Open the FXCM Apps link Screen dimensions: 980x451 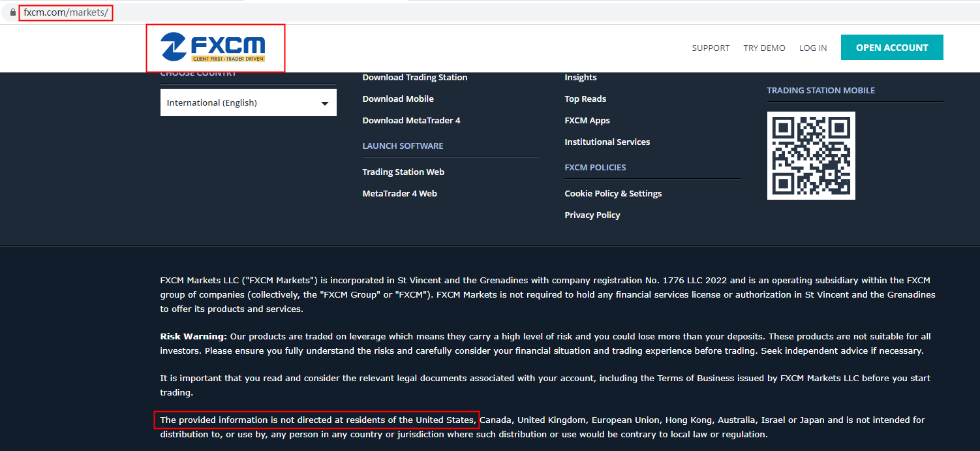(x=587, y=120)
